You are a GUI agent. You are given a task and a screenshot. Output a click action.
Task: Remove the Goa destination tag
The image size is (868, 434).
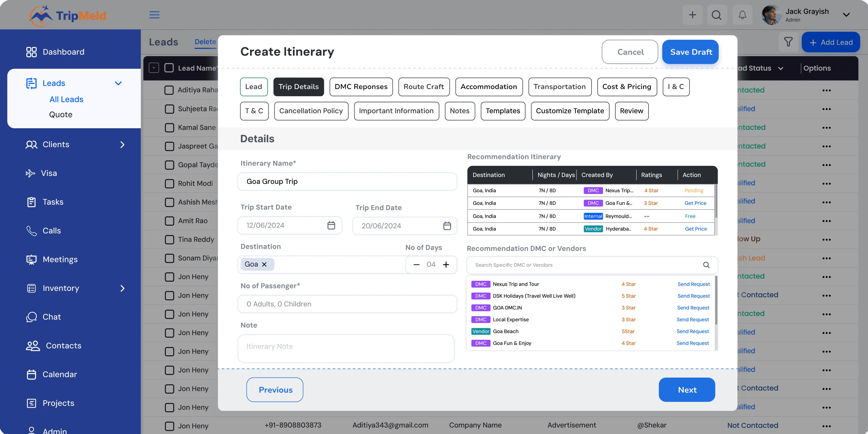click(265, 264)
